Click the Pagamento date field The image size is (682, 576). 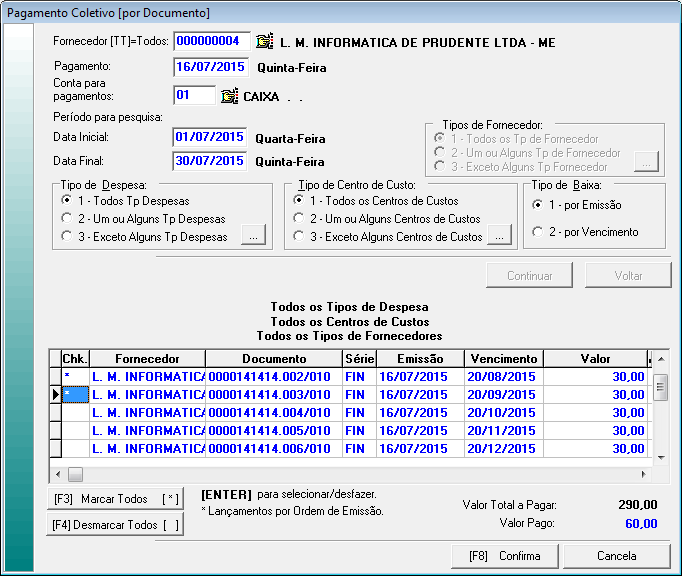click(210, 68)
